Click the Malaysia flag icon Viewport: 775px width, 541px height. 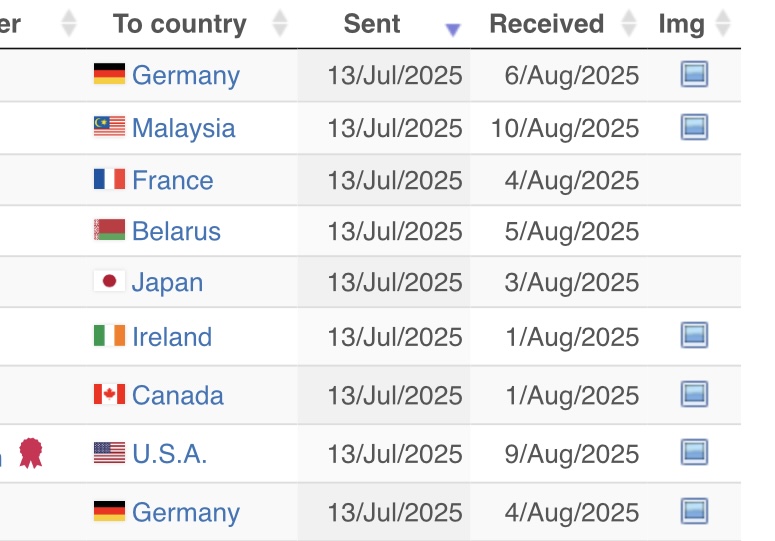109,126
